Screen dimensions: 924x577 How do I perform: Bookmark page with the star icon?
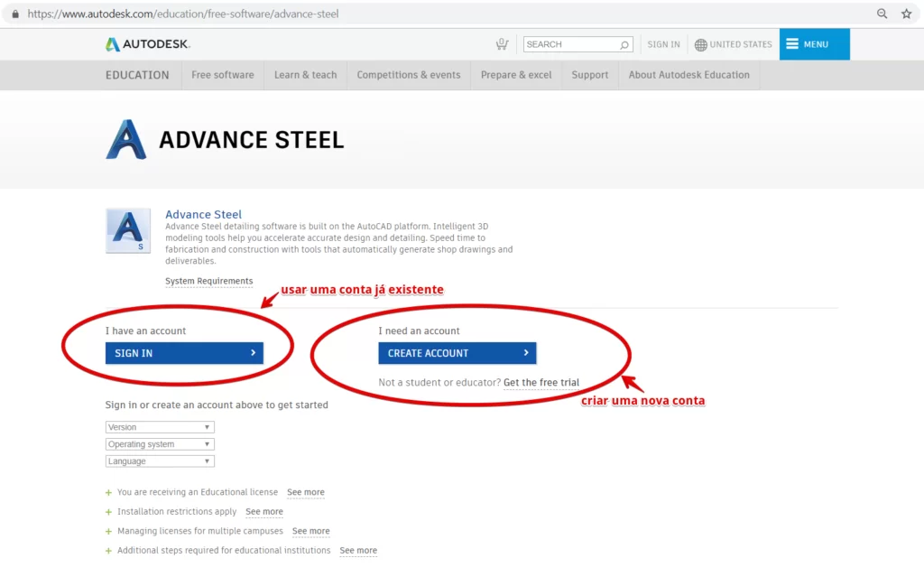(x=906, y=14)
